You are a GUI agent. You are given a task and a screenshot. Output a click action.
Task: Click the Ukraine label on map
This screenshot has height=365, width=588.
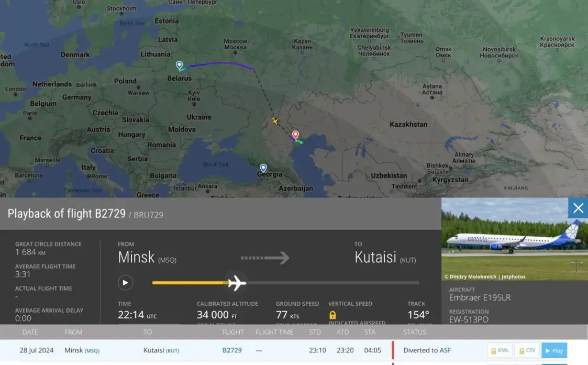click(199, 117)
